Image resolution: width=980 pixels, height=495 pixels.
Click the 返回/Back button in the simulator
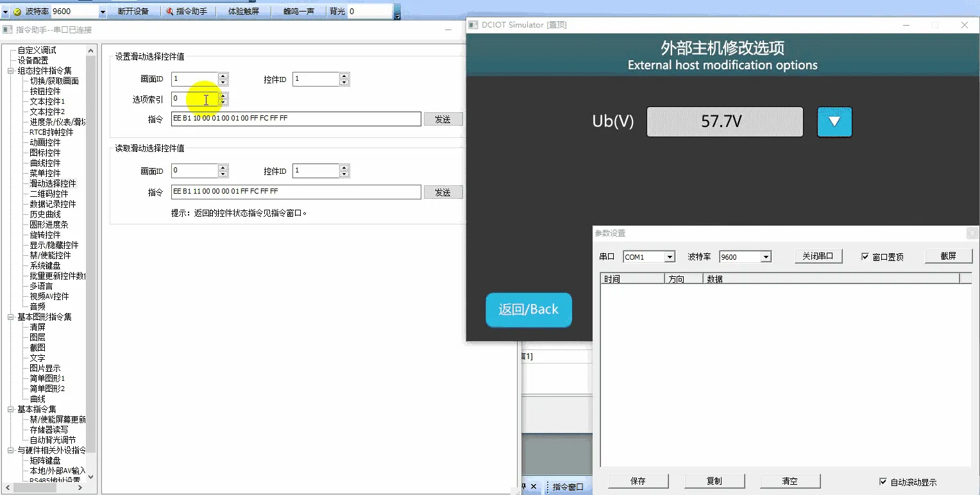tap(528, 309)
